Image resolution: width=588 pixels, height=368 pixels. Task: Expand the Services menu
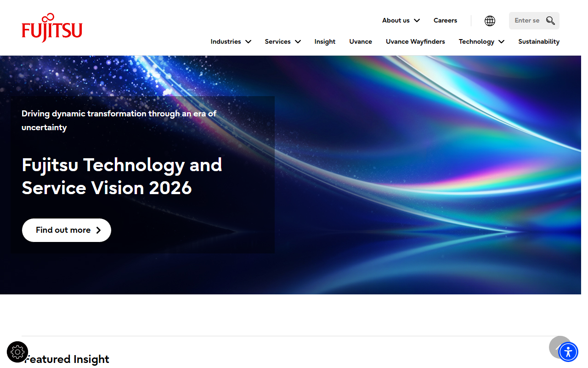click(x=283, y=41)
